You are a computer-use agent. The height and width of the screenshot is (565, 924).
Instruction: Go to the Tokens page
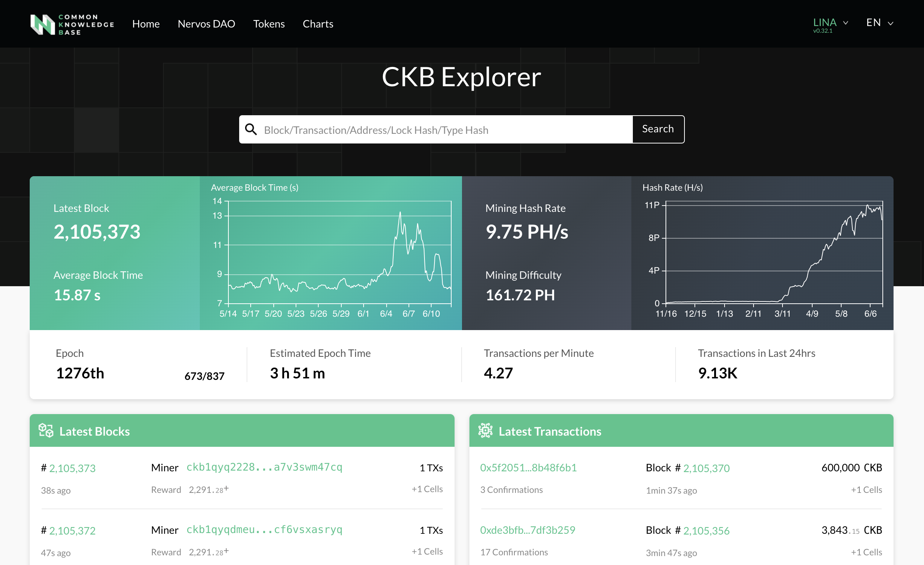tap(269, 24)
